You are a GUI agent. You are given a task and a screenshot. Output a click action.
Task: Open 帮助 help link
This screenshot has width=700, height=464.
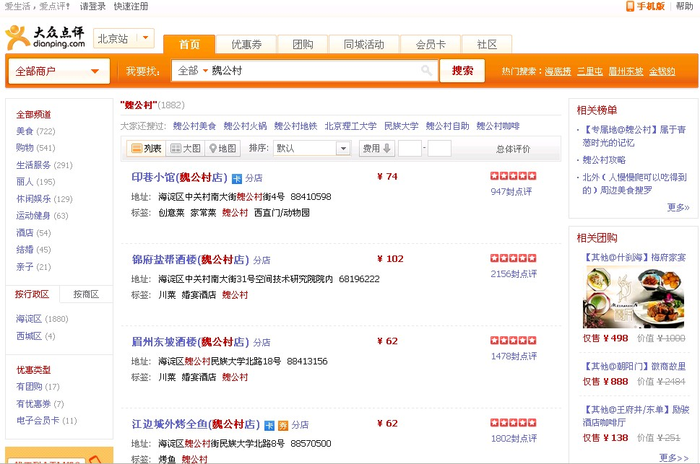click(684, 6)
